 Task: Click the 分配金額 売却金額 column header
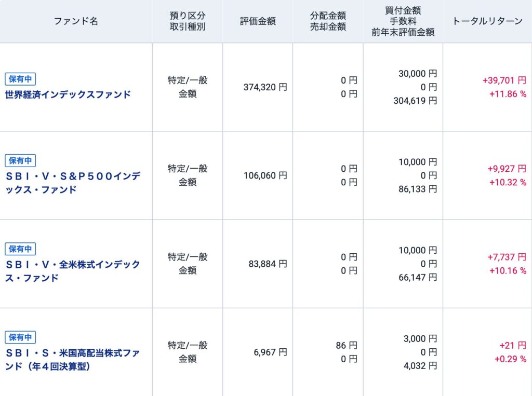click(x=328, y=21)
